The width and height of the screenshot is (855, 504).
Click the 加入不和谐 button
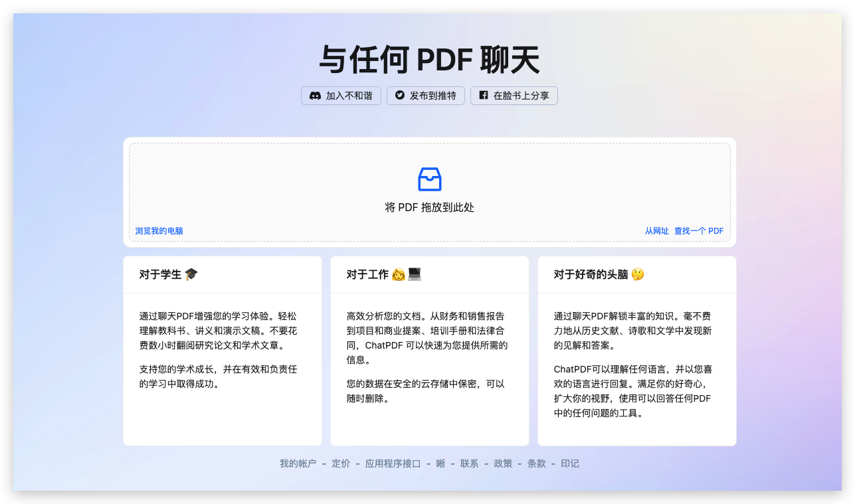tap(341, 96)
